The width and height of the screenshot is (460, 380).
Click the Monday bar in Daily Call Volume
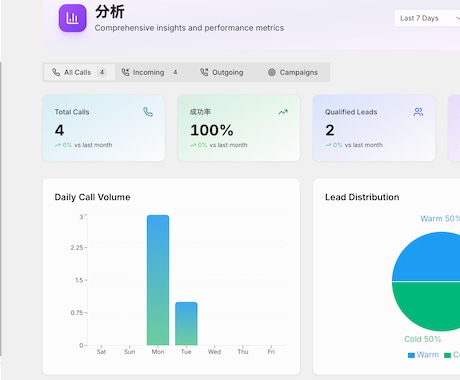158,280
